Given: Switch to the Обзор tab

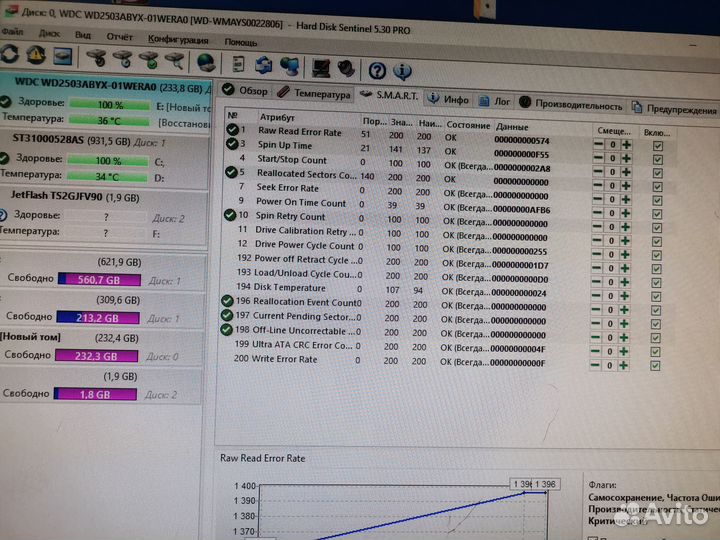Looking at the screenshot, I should 246,91.
